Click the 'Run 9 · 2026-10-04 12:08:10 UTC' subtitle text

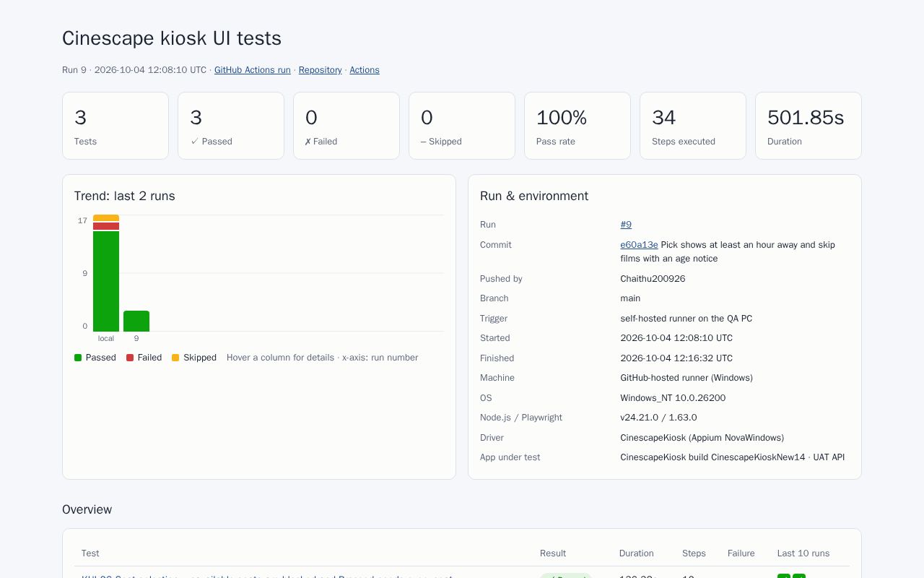(134, 70)
